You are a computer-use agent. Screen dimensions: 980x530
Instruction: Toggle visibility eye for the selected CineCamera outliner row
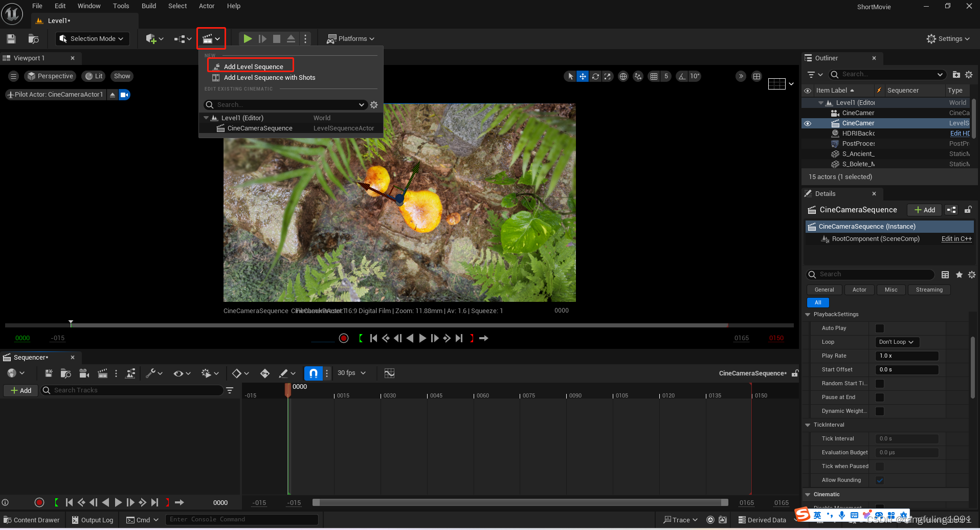[808, 123]
